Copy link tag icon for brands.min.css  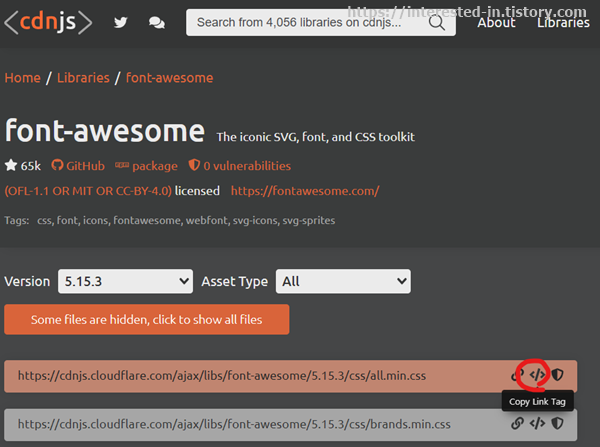[x=537, y=423]
